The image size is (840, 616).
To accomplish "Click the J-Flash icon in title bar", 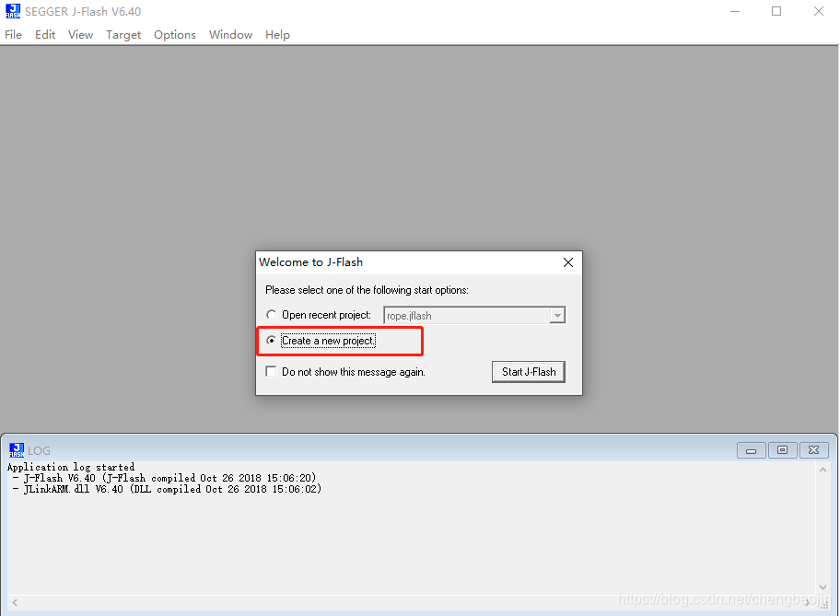I will 13,11.
